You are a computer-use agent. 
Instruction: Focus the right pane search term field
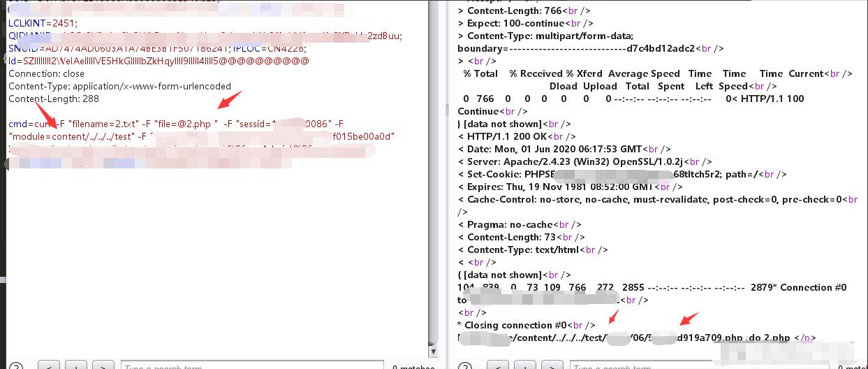point(701,366)
